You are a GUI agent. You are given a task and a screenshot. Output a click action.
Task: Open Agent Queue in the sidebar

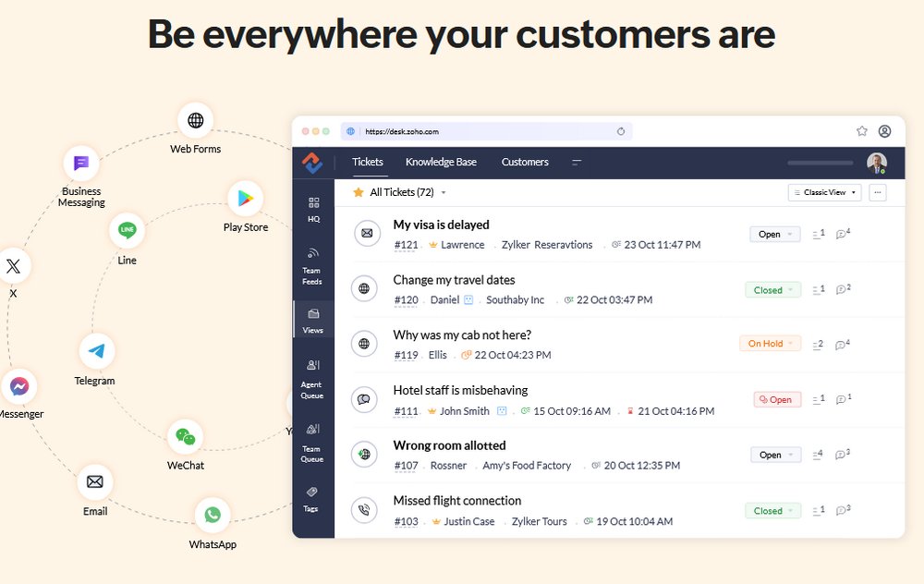coord(312,380)
